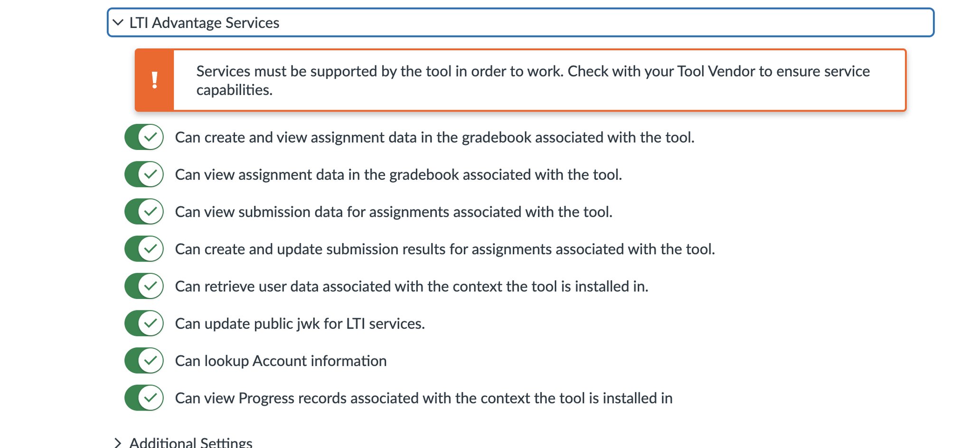This screenshot has height=448, width=980.
Task: Click the services warning message text
Action: (x=532, y=82)
